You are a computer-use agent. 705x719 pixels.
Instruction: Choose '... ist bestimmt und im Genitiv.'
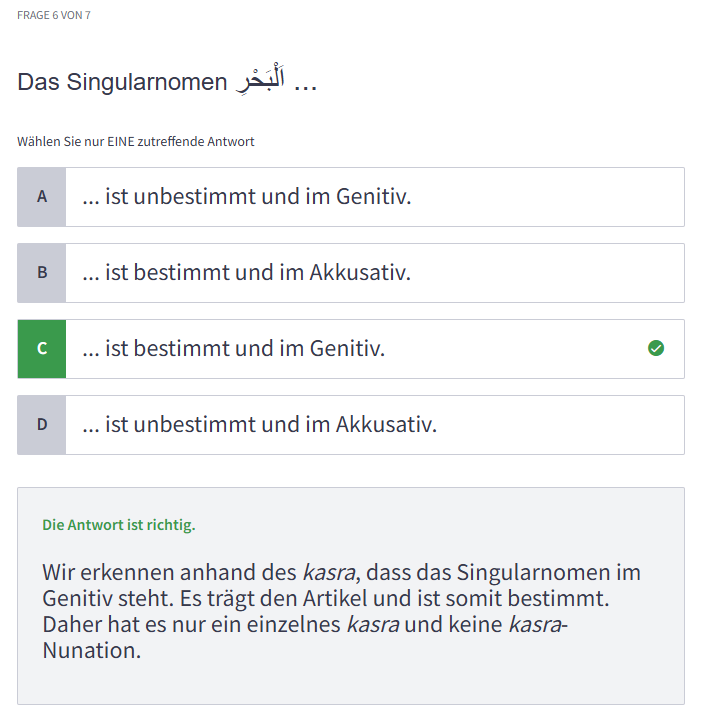pyautogui.click(x=351, y=349)
